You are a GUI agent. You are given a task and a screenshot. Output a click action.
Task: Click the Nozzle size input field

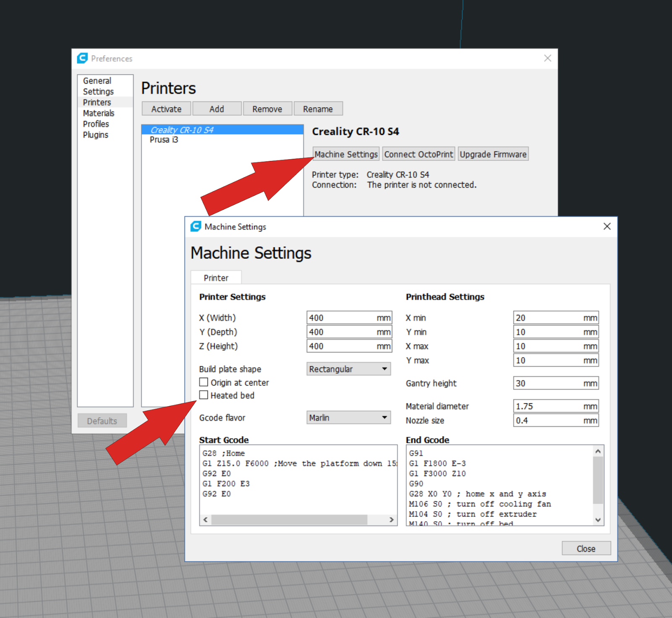click(556, 421)
